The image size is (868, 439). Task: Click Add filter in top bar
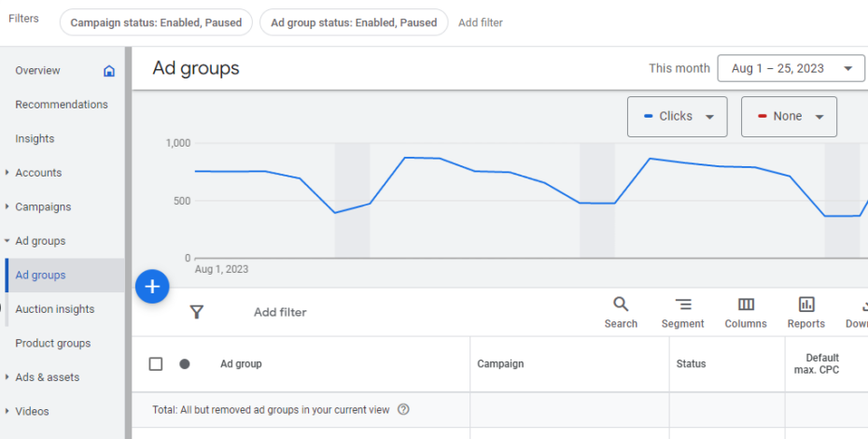481,22
